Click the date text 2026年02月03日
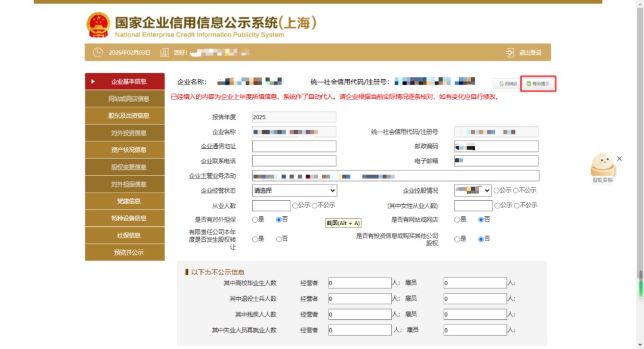 click(129, 52)
